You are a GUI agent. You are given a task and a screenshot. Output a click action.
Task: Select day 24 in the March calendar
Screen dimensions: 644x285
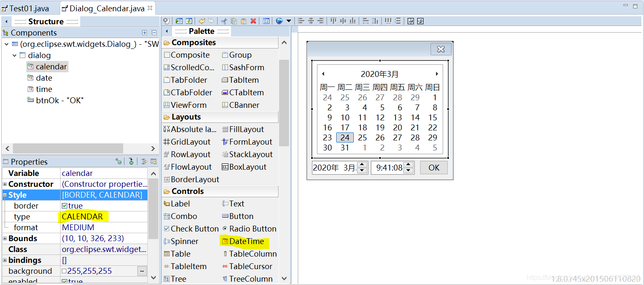click(x=345, y=137)
